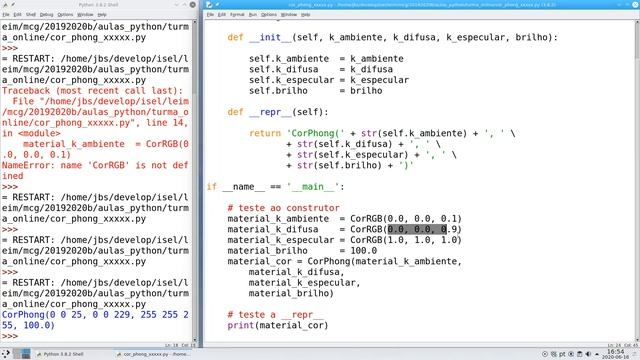Image resolution: width=640 pixels, height=360 pixels.
Task: Click 'self.k_ambiente = k_ambiente' line
Action: (326, 59)
